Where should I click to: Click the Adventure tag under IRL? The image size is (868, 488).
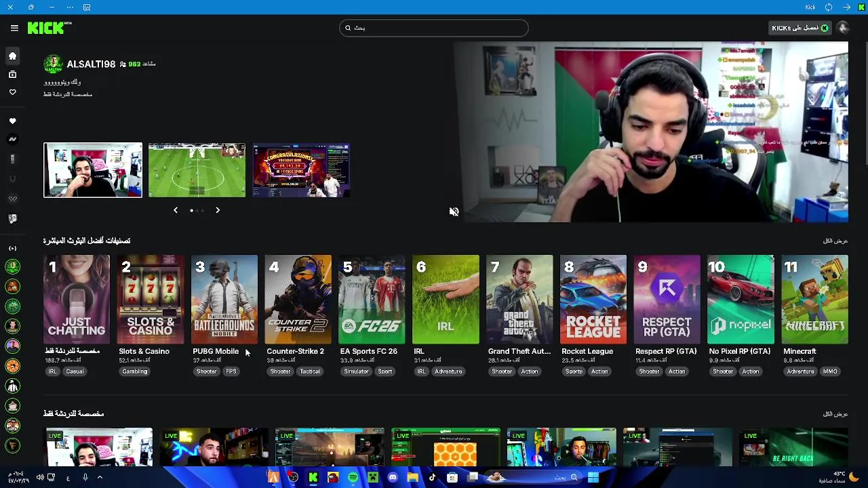(448, 371)
